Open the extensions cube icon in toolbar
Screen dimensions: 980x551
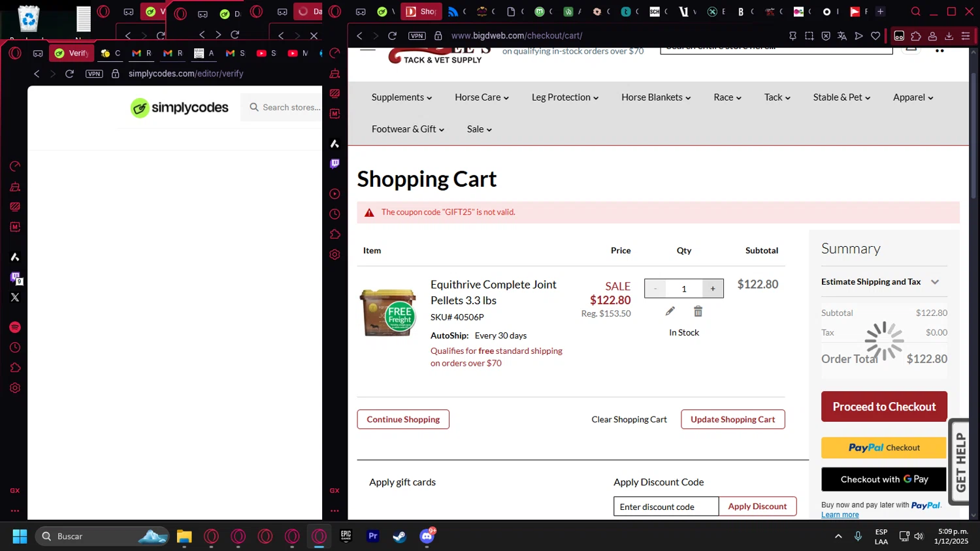point(916,36)
